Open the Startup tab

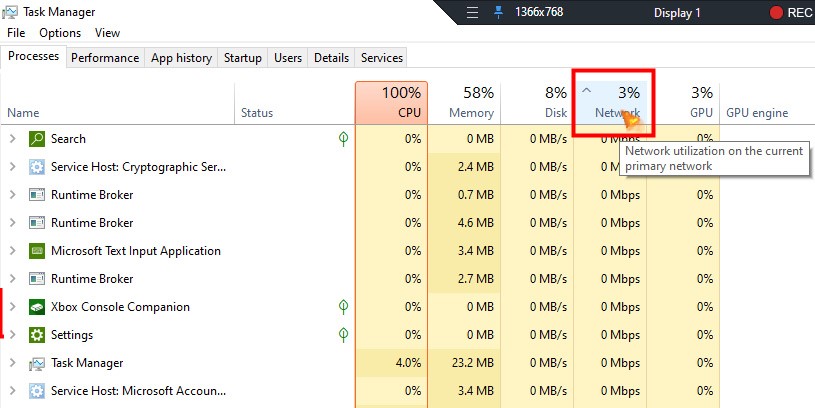243,58
